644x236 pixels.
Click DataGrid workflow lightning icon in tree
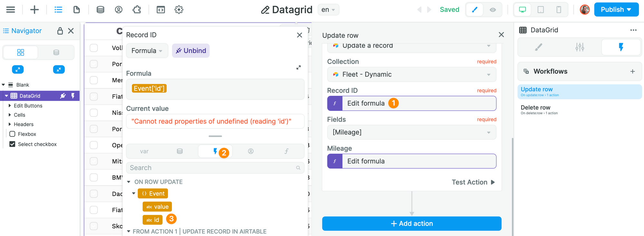pyautogui.click(x=73, y=96)
